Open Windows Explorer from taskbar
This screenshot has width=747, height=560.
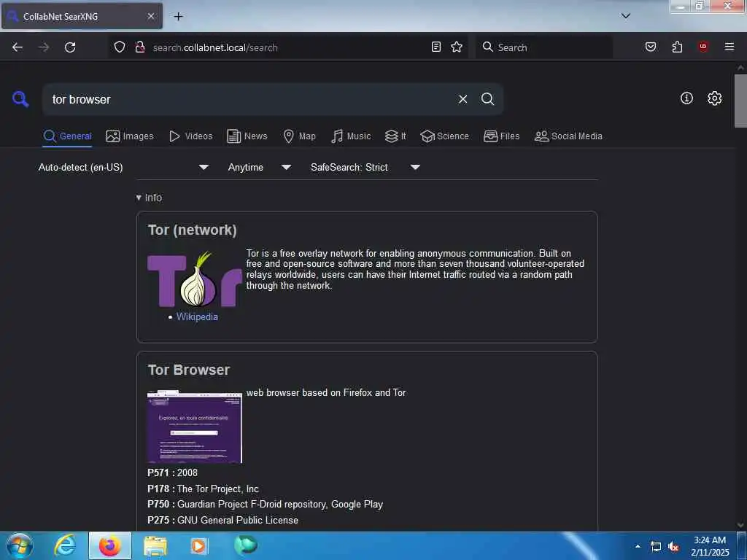155,545
